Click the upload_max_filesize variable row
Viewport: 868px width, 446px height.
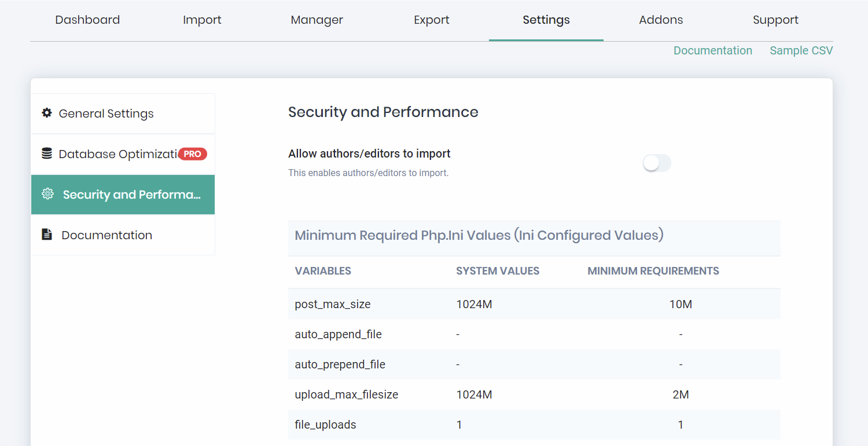coord(346,394)
